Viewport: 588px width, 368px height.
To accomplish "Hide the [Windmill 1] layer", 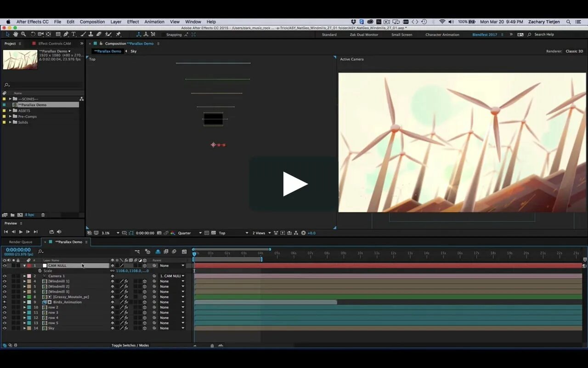I will [5, 281].
